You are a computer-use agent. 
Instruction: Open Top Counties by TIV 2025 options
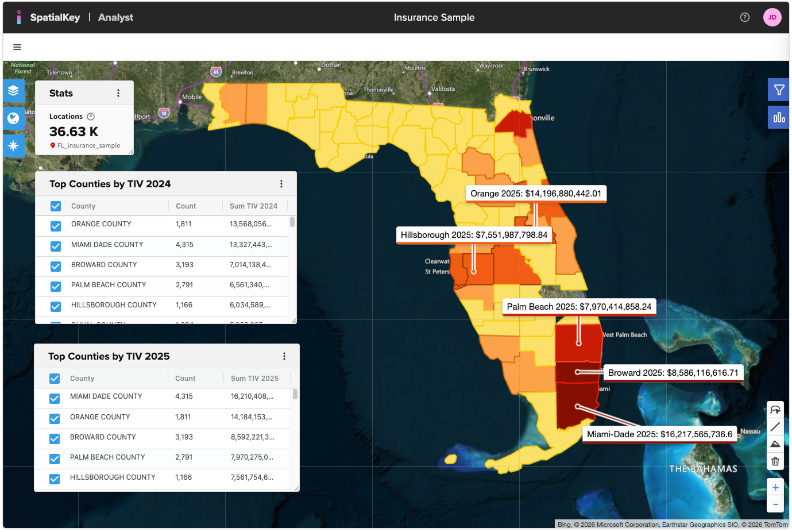point(284,356)
